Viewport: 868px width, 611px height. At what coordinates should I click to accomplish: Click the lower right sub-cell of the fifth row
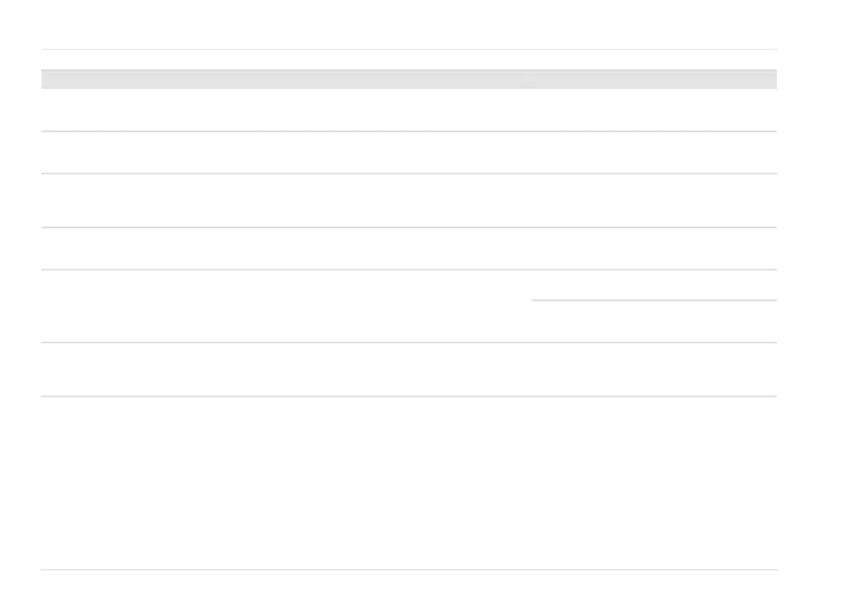tap(654, 321)
